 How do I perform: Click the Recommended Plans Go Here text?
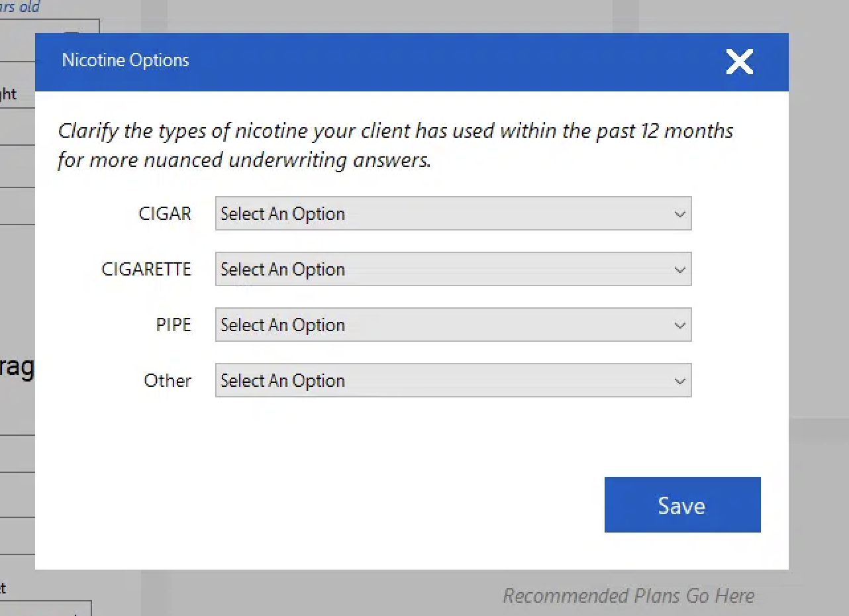tap(628, 595)
